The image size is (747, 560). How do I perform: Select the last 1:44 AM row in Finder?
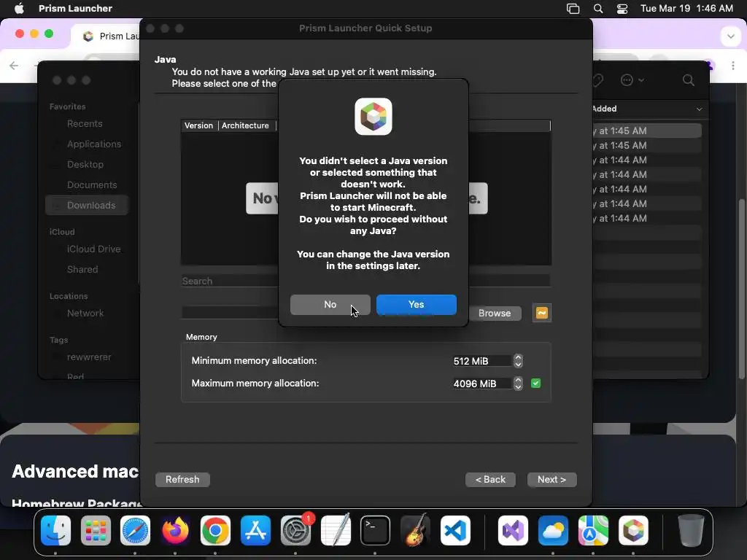(646, 218)
